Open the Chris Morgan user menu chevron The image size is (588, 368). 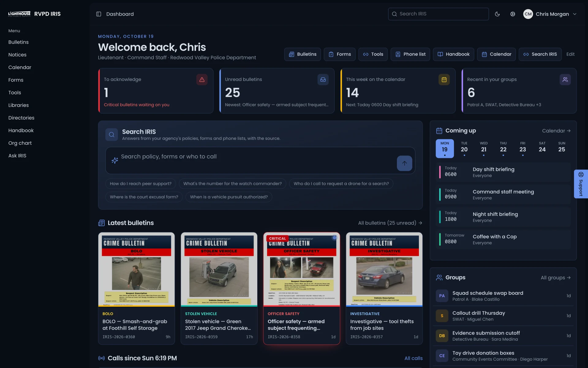pyautogui.click(x=575, y=14)
